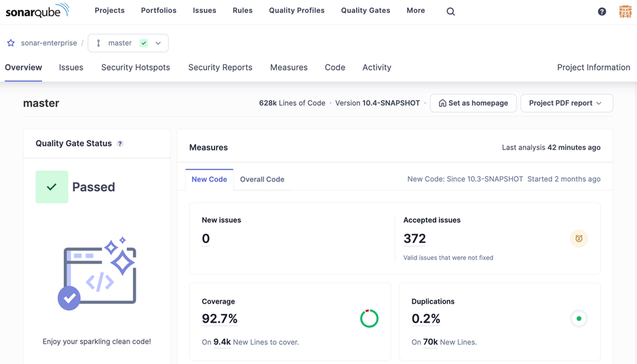Open the search magnifier icon

[450, 12]
